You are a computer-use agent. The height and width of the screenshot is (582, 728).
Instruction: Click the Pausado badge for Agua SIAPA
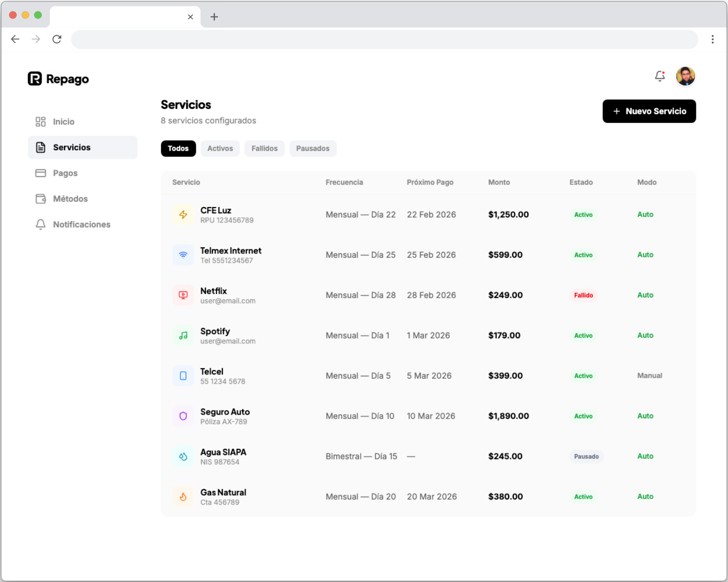(x=586, y=457)
